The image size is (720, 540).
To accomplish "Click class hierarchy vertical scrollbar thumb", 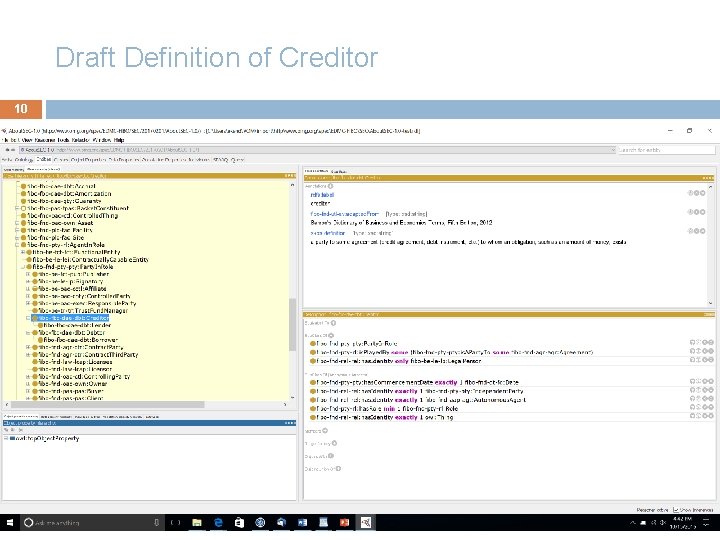I will 292,324.
